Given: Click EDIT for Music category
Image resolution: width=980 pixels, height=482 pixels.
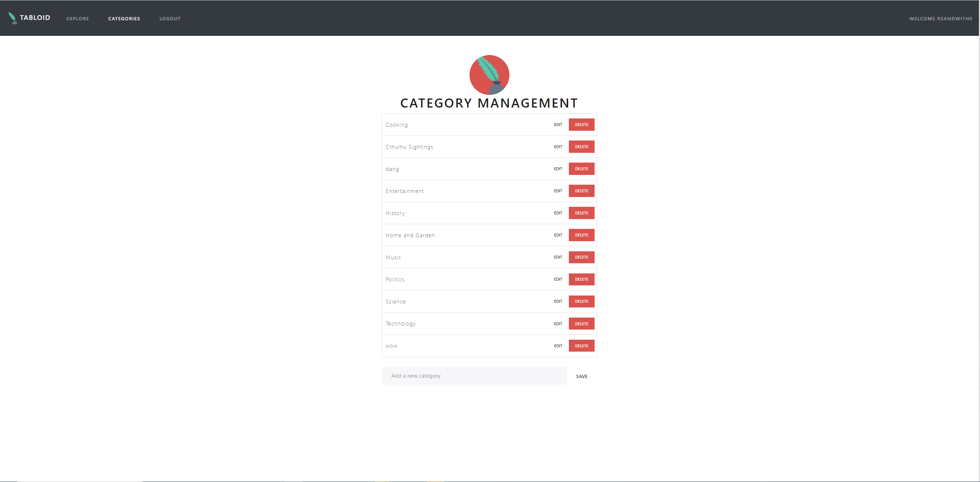Looking at the screenshot, I should 558,257.
